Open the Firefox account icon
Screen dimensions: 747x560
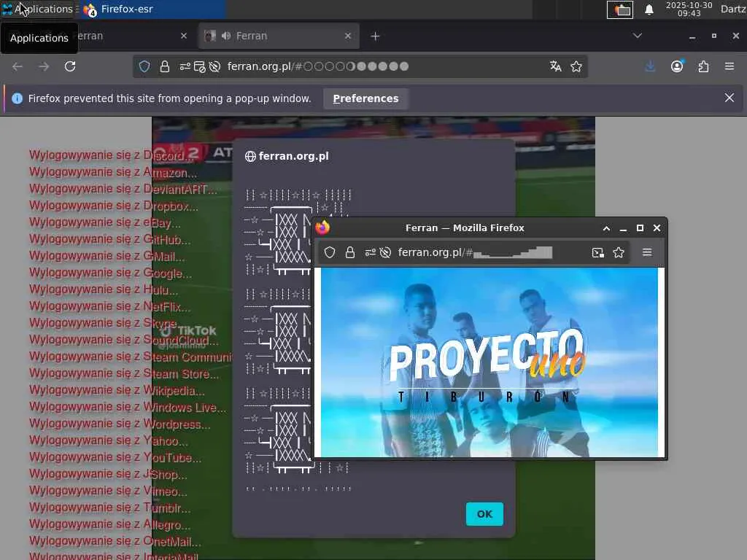point(677,66)
